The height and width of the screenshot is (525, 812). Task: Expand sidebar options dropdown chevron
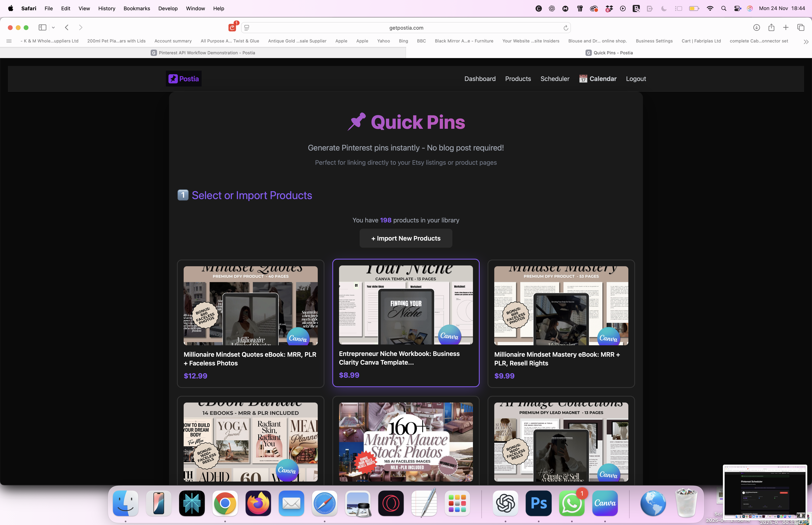click(x=54, y=28)
